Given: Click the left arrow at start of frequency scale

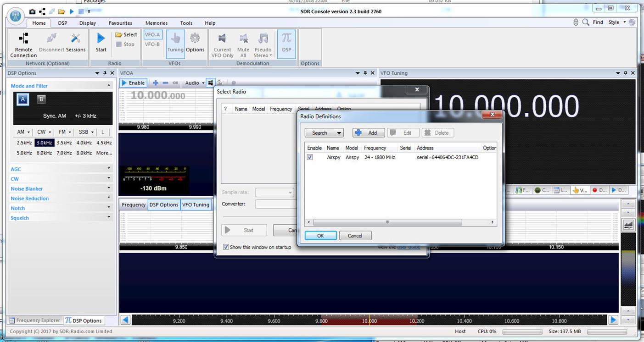Looking at the screenshot, I should [125, 320].
